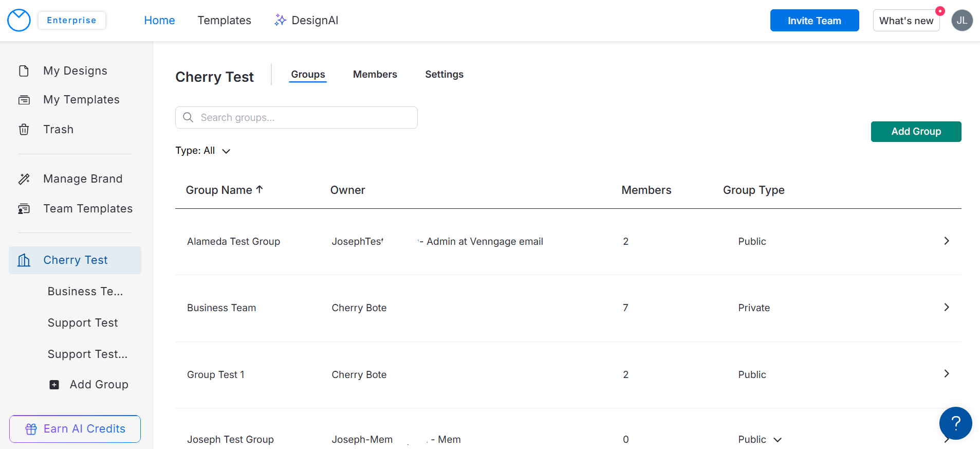
Task: Click Cherry Bote owner in Group Test 1 row
Action: [359, 374]
